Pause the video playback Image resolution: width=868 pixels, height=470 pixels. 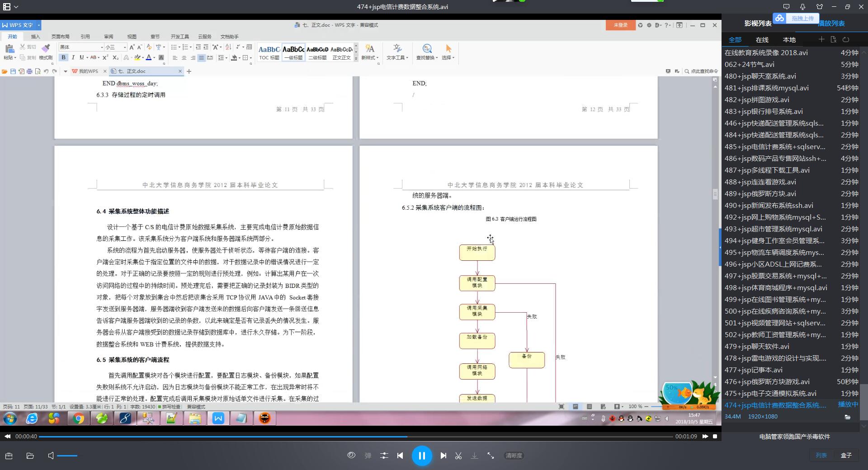click(422, 456)
